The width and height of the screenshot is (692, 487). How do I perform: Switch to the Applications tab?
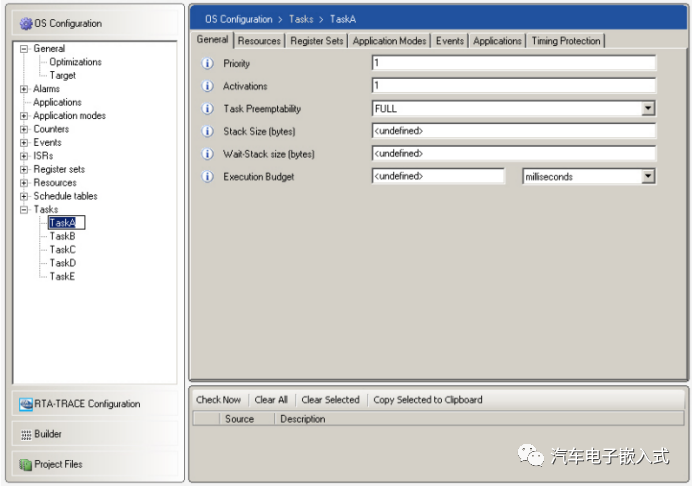[x=497, y=41]
